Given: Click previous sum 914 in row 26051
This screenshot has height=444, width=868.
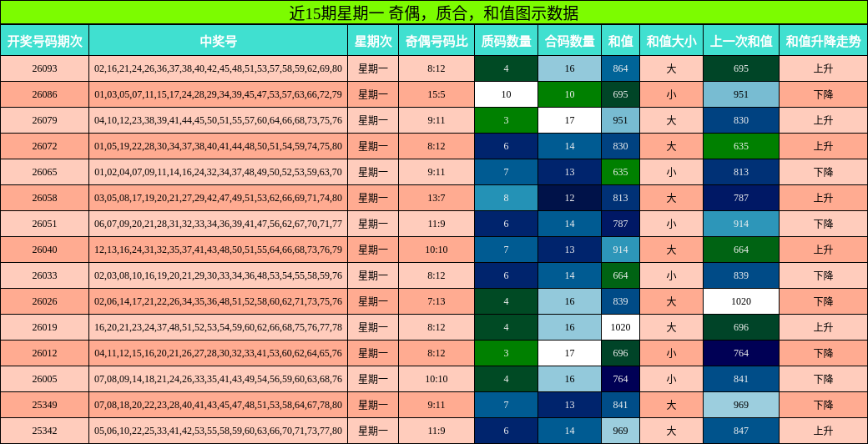Looking at the screenshot, I should [x=741, y=224].
